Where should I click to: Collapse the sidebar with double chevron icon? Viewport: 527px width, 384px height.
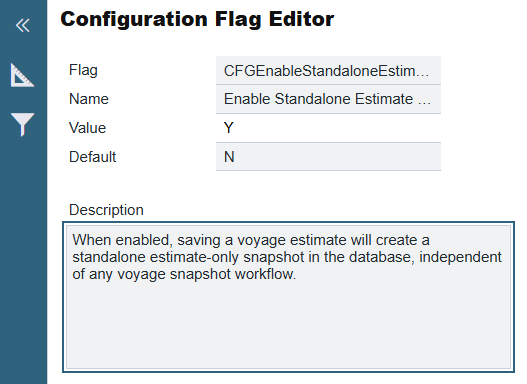(23, 26)
